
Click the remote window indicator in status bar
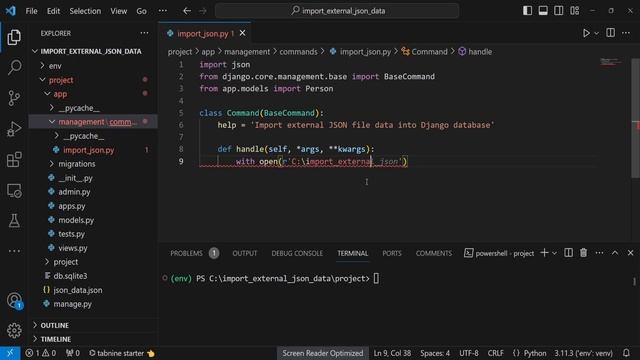coord(10,353)
